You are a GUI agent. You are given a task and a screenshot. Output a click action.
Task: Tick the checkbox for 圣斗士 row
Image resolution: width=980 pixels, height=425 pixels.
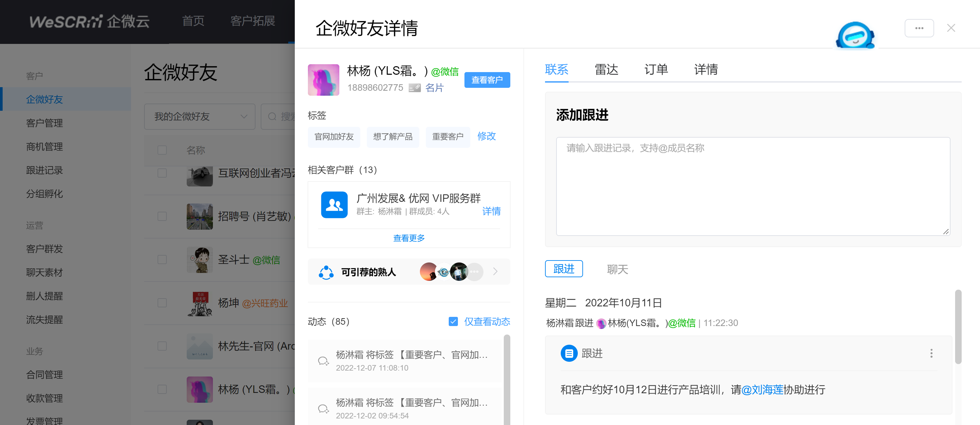[x=162, y=260]
